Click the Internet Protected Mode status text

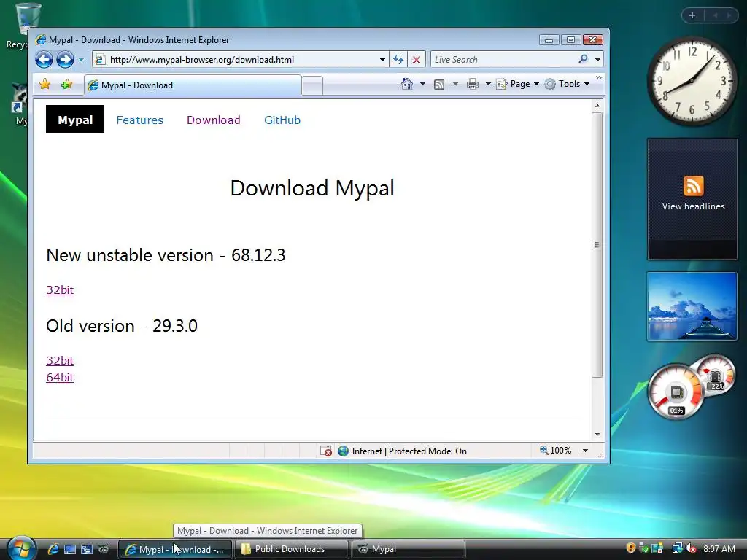[409, 451]
